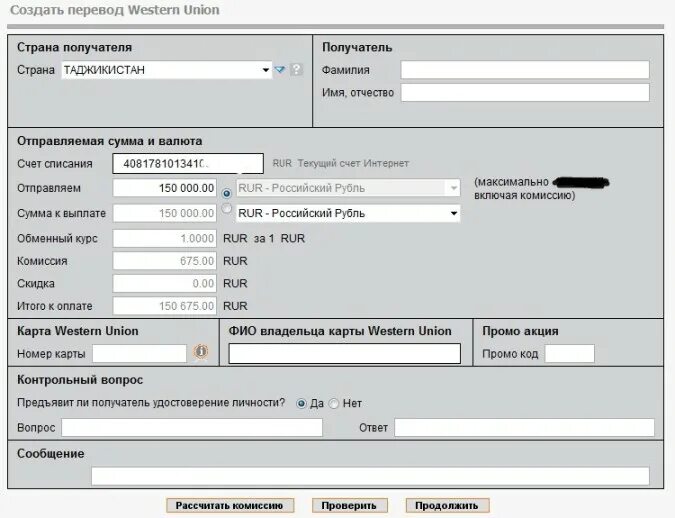This screenshot has width=675, height=518.
Task: Click the 'RUR за 1 RUR' exchange rate text
Action: coord(264,239)
